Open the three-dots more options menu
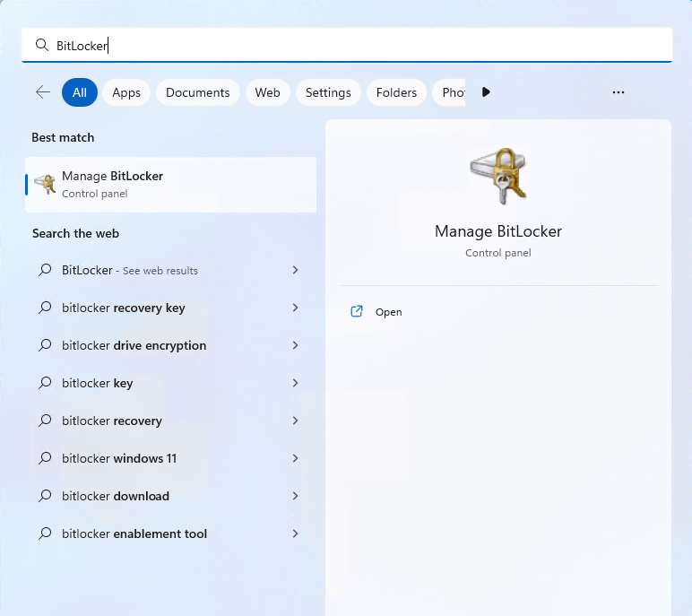This screenshot has height=616, width=692. coord(618,92)
